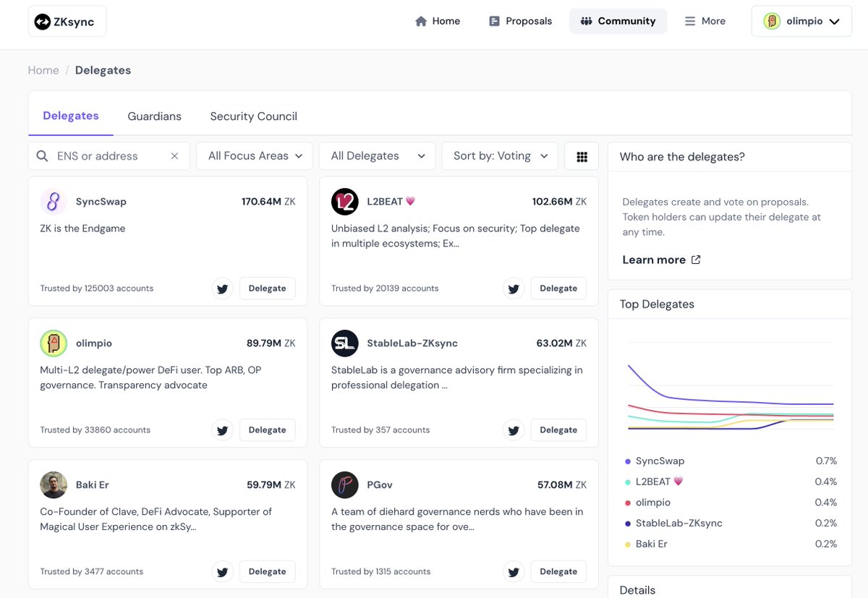Click StableLab-ZKsync's avatar logo
The height and width of the screenshot is (598, 868).
click(345, 343)
